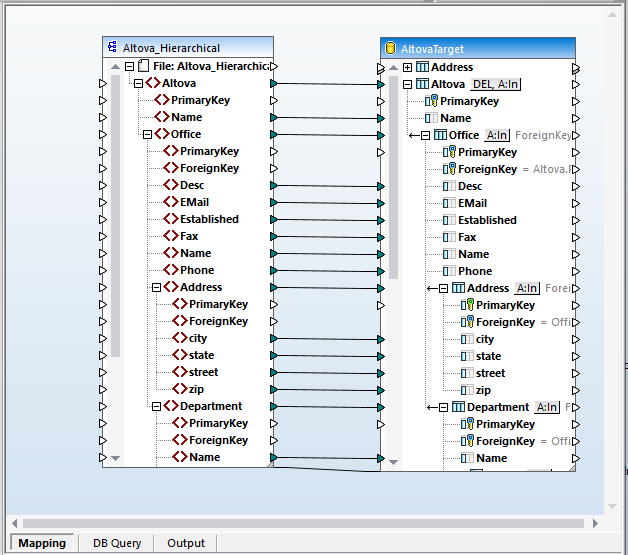Screen dimensions: 628x555
Task: Click the output connector triangle of source Fax
Action: tap(275, 236)
